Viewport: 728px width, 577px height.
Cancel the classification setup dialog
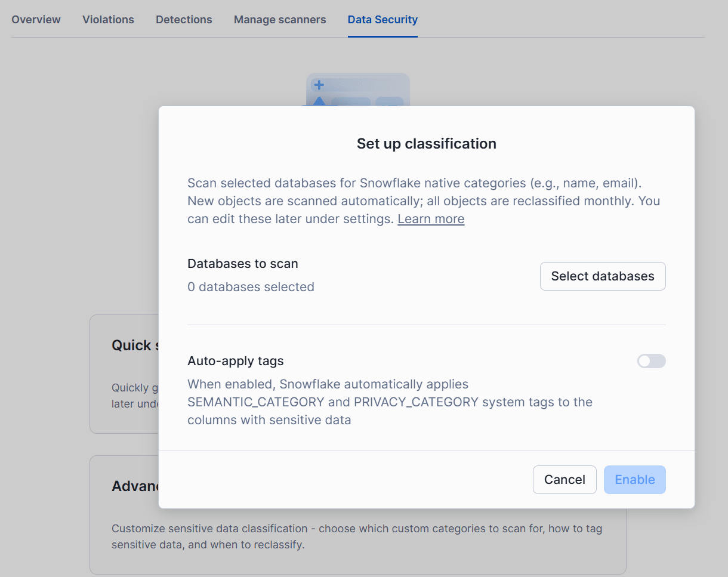pyautogui.click(x=564, y=480)
